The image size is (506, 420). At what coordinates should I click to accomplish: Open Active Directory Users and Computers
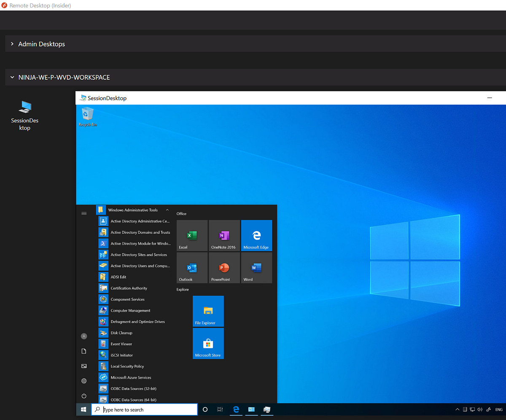(134, 266)
